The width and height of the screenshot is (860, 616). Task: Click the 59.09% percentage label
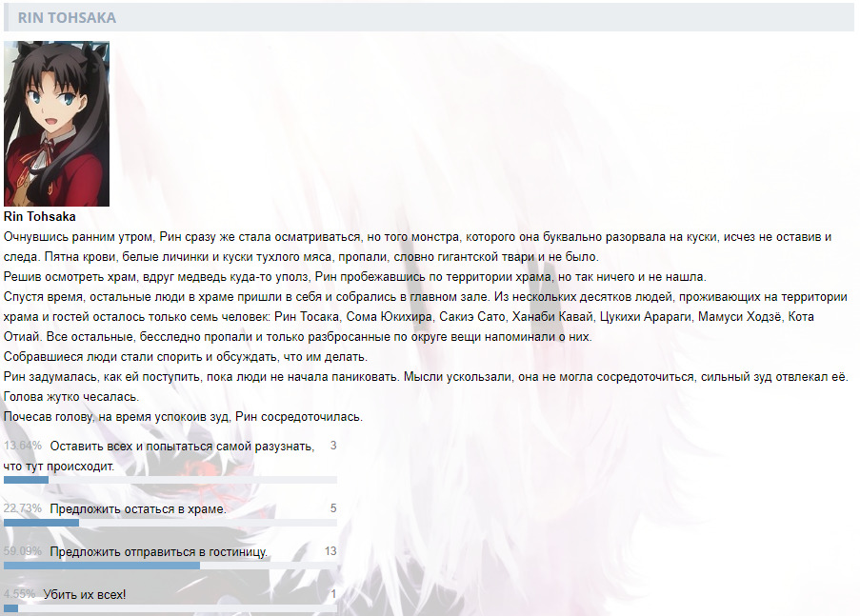coord(23,552)
